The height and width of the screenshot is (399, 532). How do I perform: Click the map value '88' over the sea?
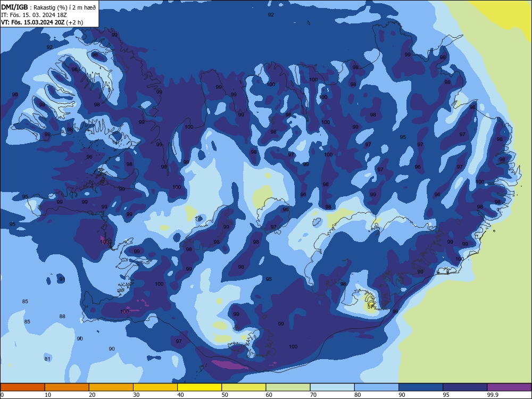pyautogui.click(x=62, y=316)
